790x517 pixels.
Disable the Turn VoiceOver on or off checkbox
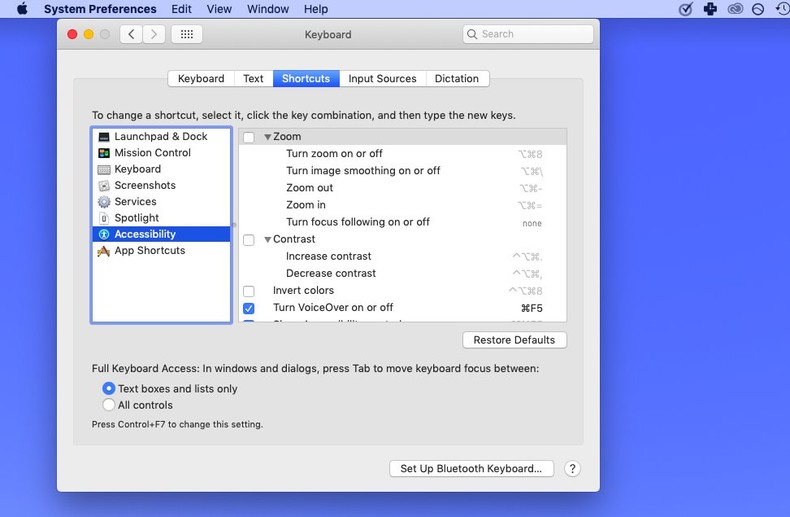pyautogui.click(x=249, y=308)
